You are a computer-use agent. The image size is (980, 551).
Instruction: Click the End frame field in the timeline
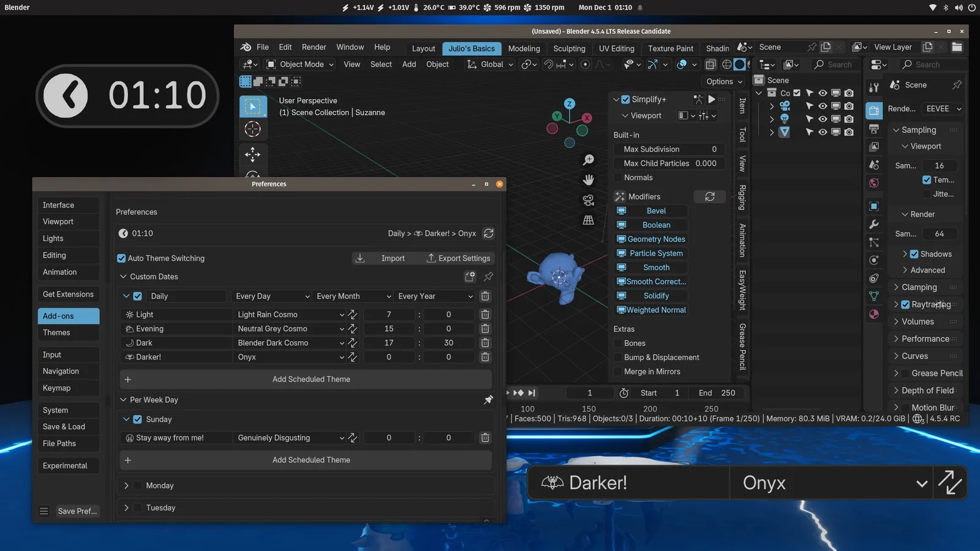pos(715,392)
